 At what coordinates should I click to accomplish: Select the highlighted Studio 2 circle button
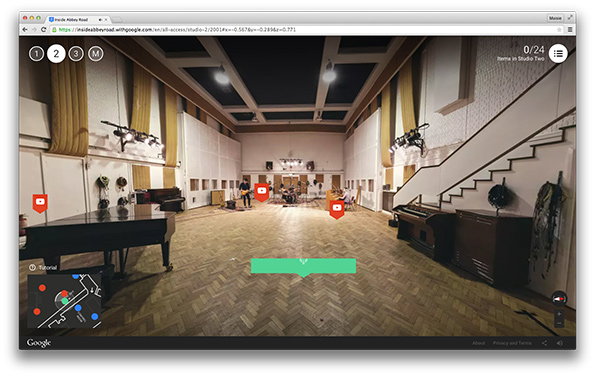(56, 54)
